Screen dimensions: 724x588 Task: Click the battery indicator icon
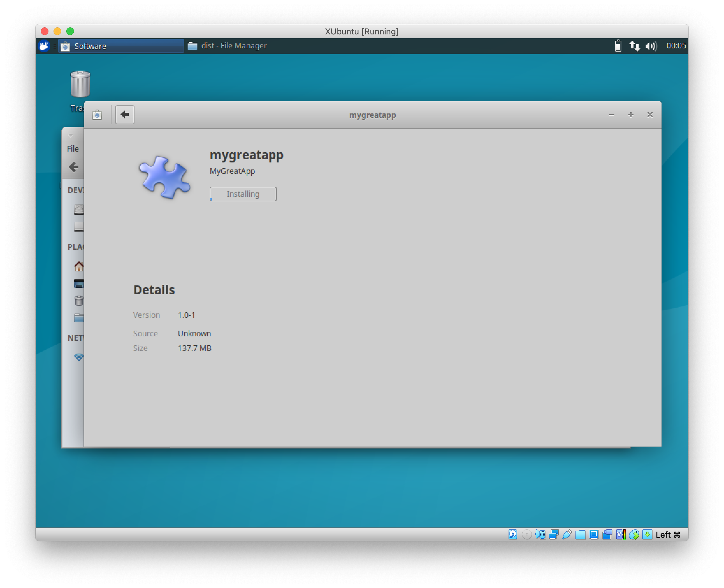pyautogui.click(x=618, y=46)
